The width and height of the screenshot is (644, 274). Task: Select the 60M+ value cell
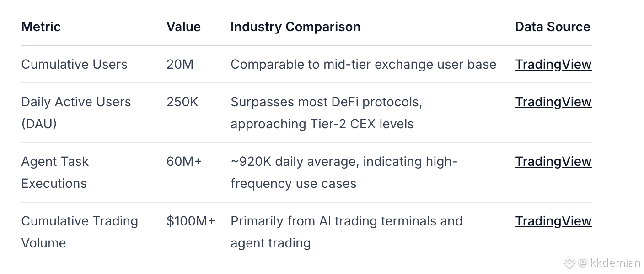click(x=184, y=161)
